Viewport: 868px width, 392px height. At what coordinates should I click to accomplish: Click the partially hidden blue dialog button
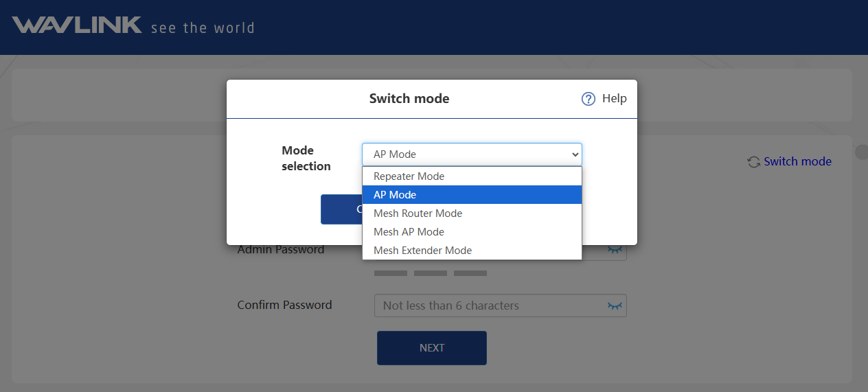tap(341, 209)
